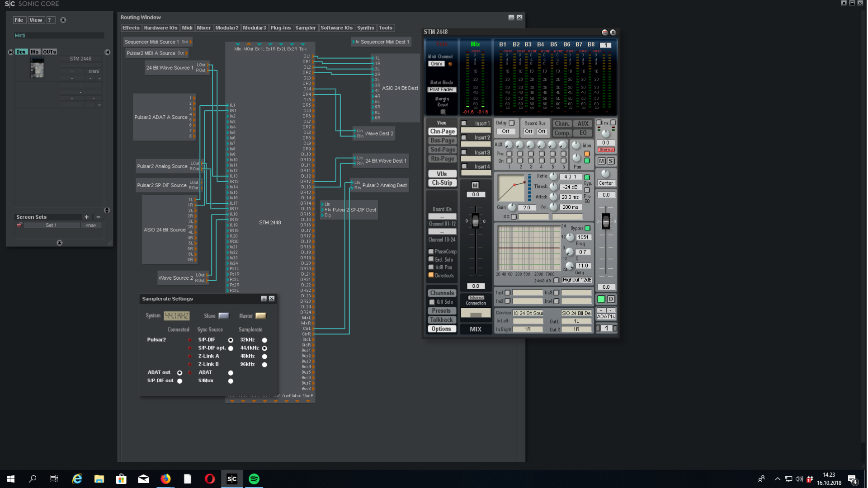
Task: Open Spotify from the Windows taskbar
Action: coord(254,479)
